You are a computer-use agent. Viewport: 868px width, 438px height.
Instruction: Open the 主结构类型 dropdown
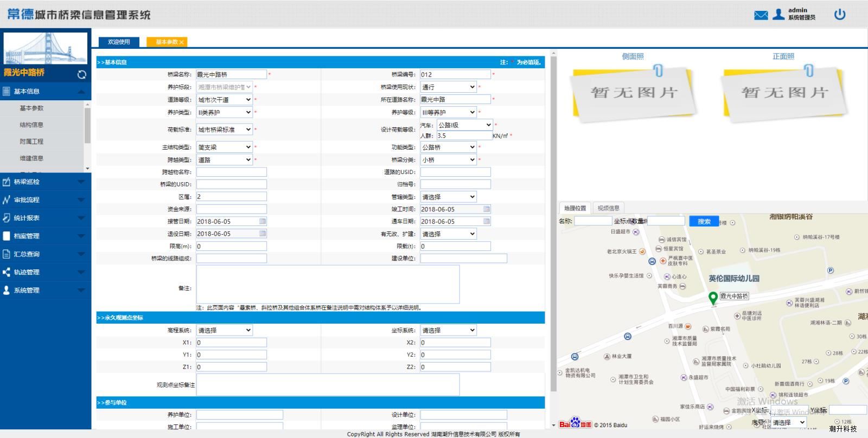click(x=225, y=147)
